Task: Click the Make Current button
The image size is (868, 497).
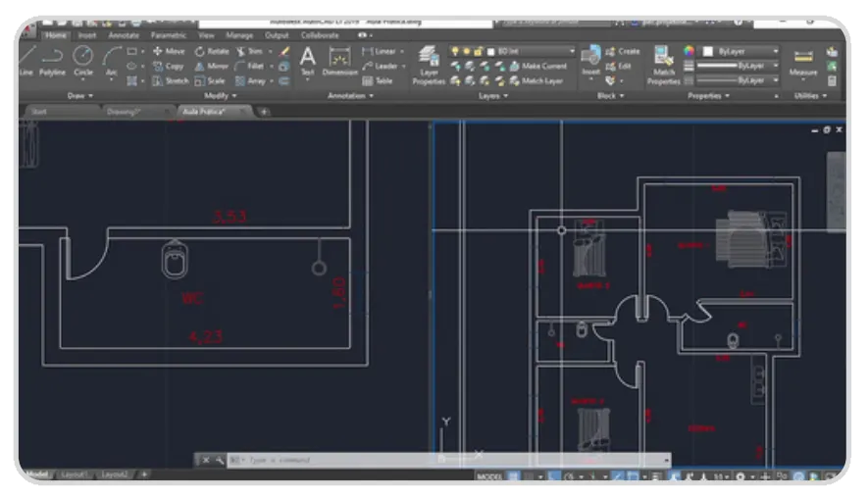Action: click(x=538, y=66)
